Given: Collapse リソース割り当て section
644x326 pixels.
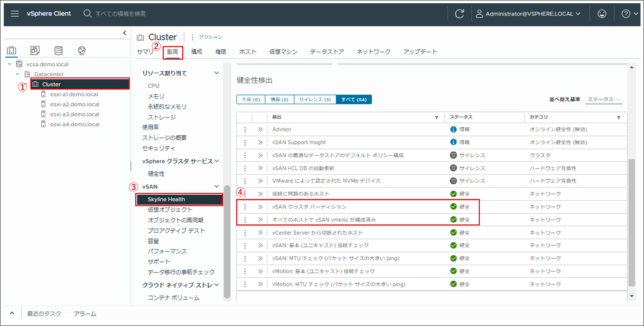Looking at the screenshot, I should [217, 73].
